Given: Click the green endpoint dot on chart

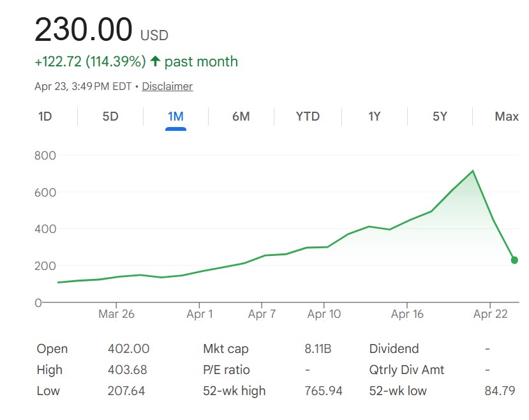Looking at the screenshot, I should pyautogui.click(x=514, y=260).
